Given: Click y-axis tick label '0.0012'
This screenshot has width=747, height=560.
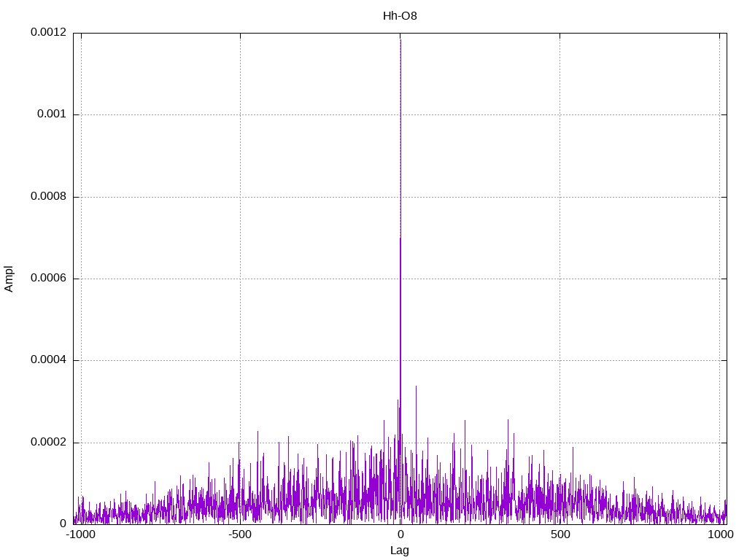Looking at the screenshot, I should coord(49,32).
